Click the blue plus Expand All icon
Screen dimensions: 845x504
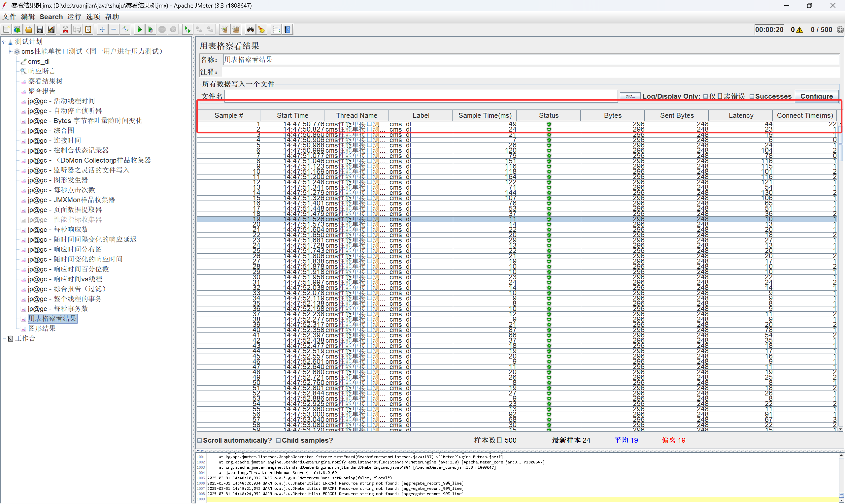pos(102,30)
